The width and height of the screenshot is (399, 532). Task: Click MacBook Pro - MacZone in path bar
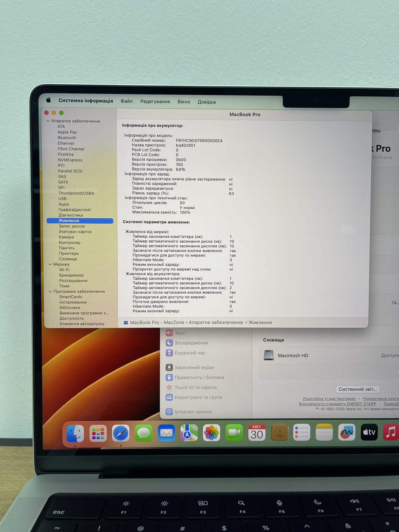click(154, 323)
